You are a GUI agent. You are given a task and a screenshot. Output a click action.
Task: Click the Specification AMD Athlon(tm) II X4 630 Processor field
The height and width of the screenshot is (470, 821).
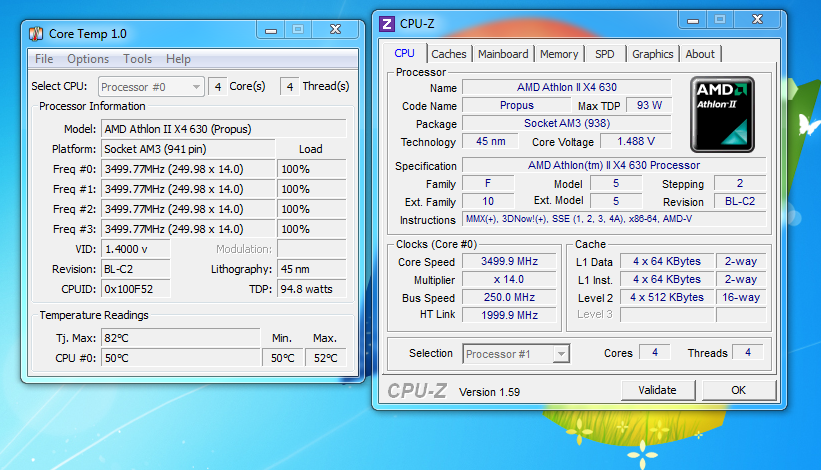tap(614, 165)
